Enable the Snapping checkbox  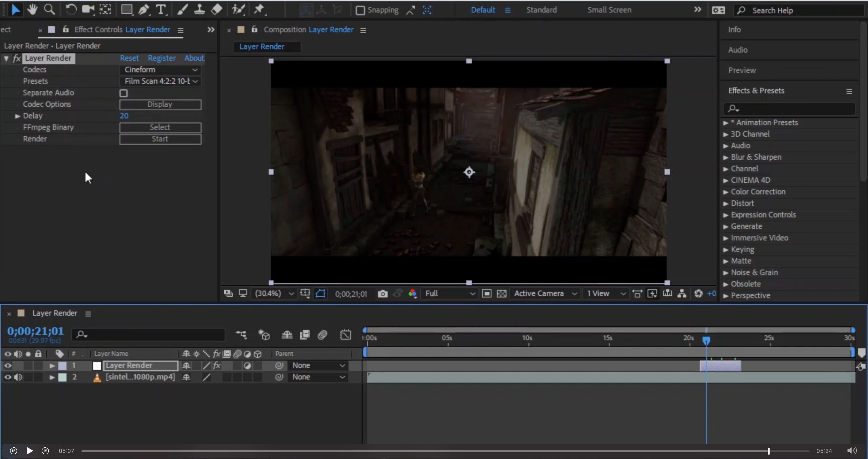[x=360, y=10]
